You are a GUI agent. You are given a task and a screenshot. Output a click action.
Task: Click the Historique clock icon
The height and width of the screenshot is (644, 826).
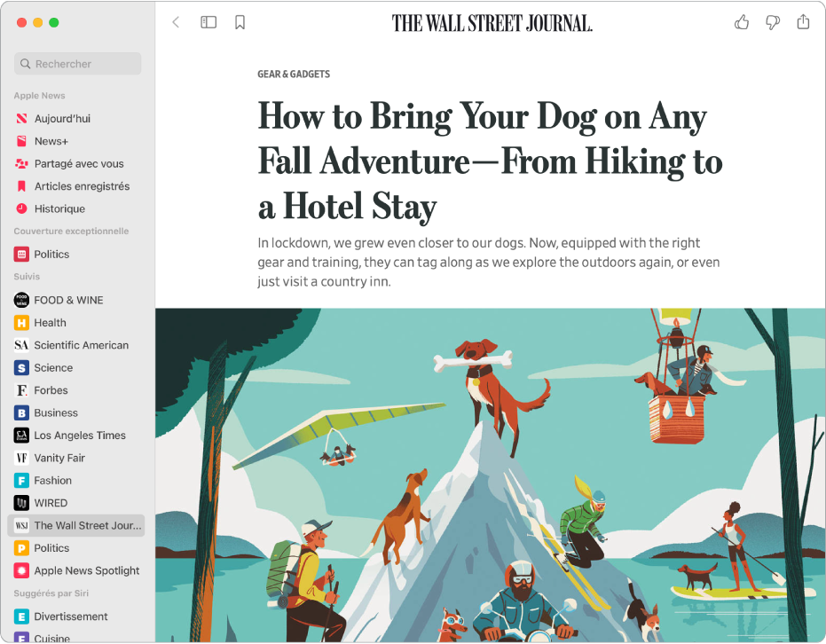(x=21, y=208)
